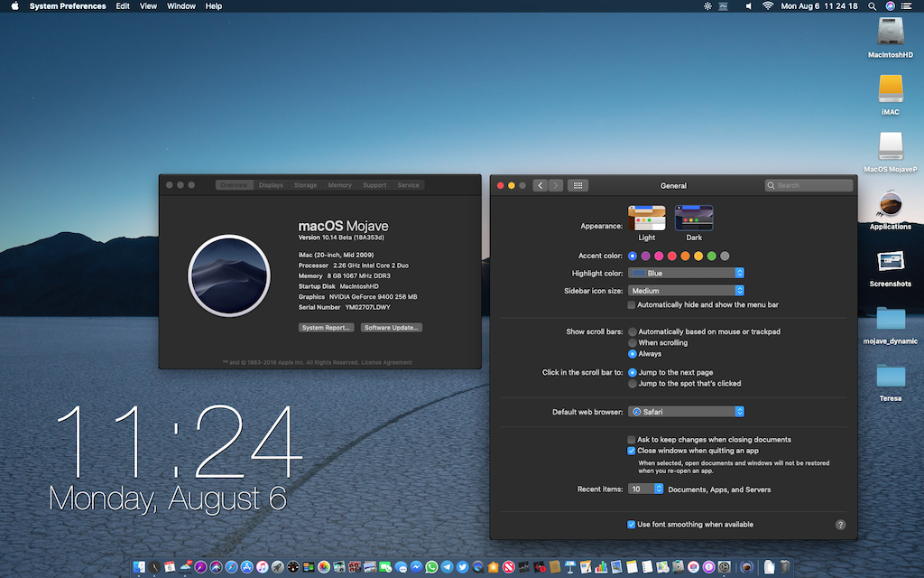This screenshot has height=578, width=924.
Task: Open Spotlight search in menu bar
Action: coord(873,6)
